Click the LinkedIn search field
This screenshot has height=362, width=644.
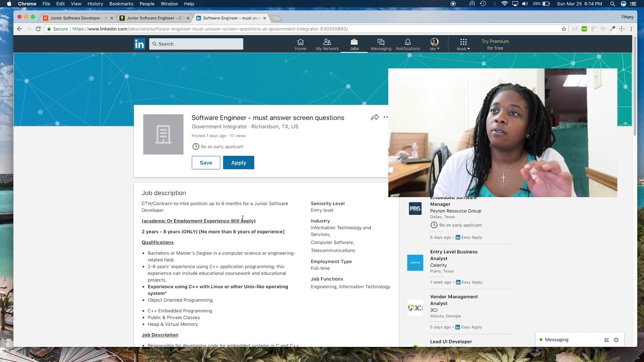tap(196, 44)
